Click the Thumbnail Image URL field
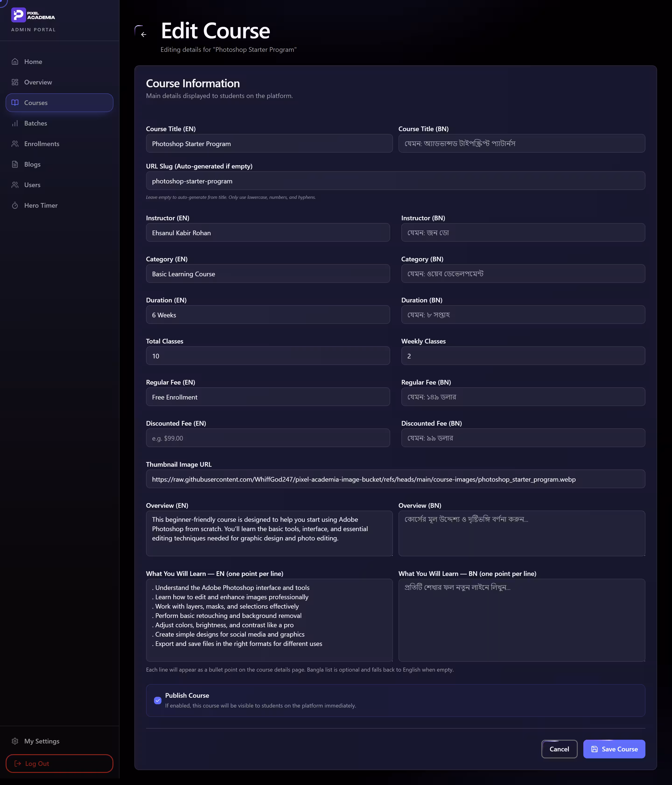 point(395,479)
